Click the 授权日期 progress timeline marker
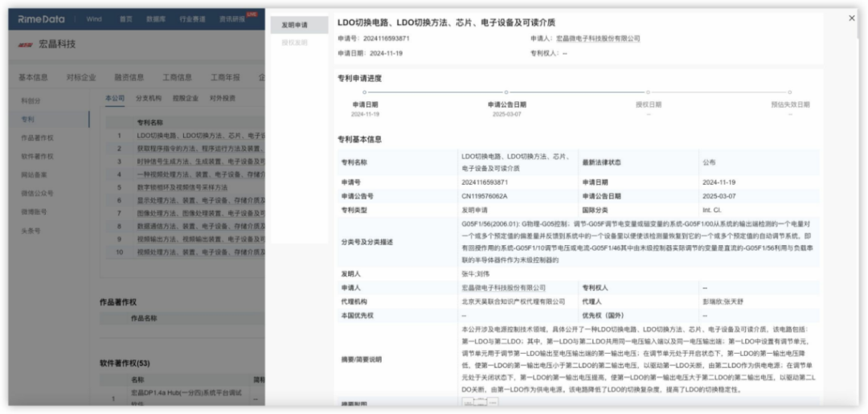The height and width of the screenshot is (414, 868). 649,92
